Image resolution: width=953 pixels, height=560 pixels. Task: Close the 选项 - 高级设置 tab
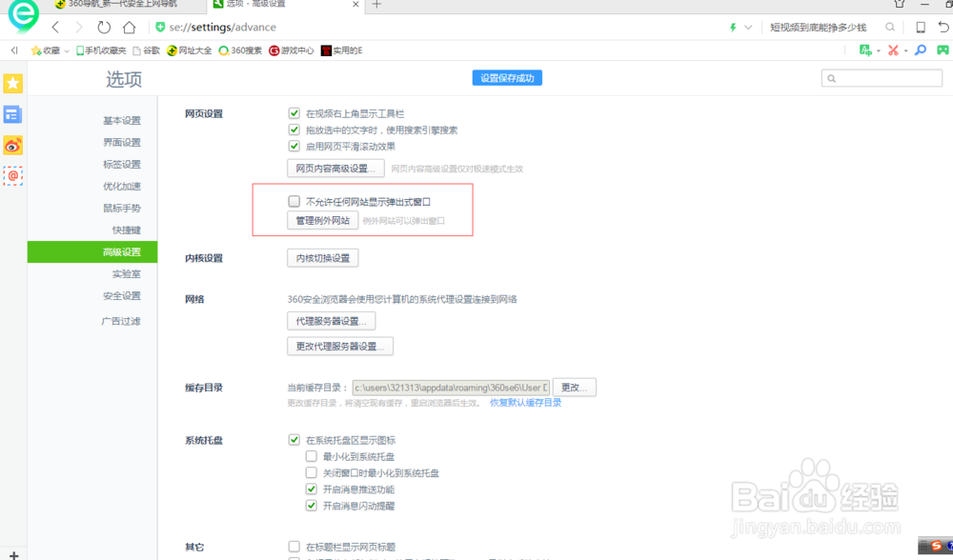[x=355, y=5]
